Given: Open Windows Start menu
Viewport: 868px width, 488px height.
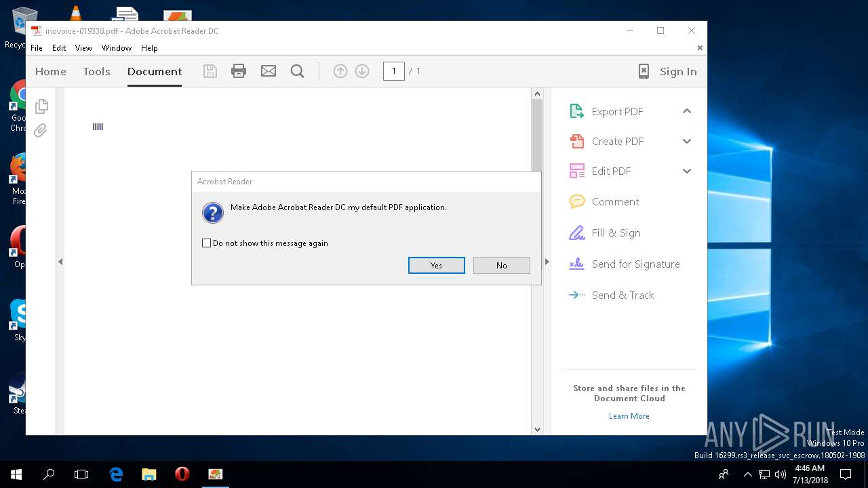Looking at the screenshot, I should [x=16, y=474].
